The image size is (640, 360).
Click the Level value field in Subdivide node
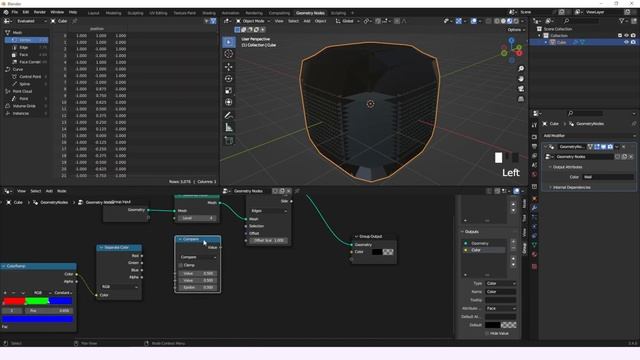point(197,218)
